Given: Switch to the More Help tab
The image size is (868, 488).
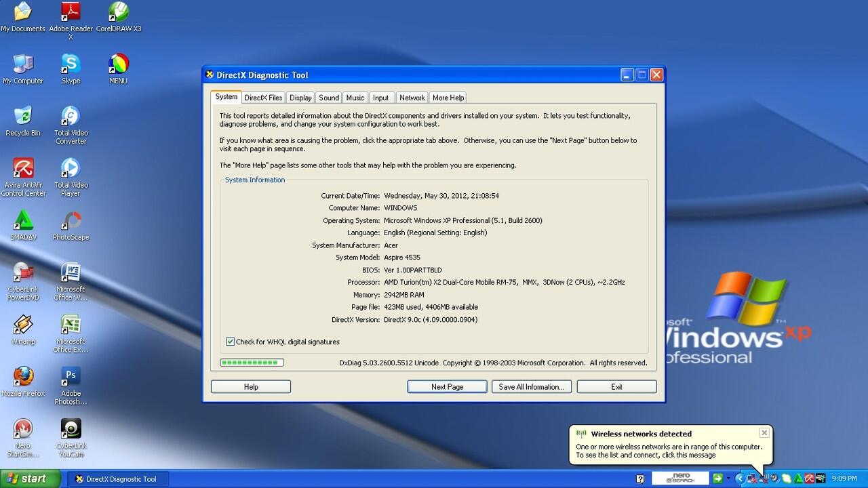Looking at the screenshot, I should tap(448, 98).
